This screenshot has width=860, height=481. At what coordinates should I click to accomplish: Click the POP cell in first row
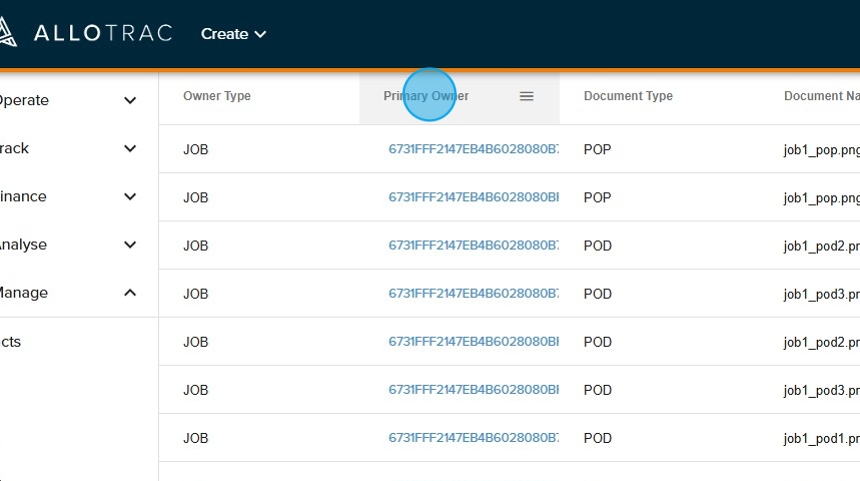tap(597, 149)
